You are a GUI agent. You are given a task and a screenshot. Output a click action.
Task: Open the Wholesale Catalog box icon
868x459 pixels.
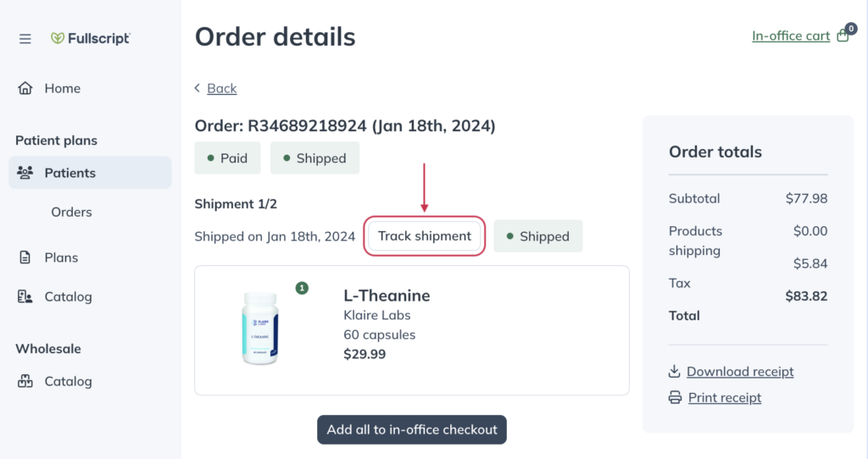(25, 381)
